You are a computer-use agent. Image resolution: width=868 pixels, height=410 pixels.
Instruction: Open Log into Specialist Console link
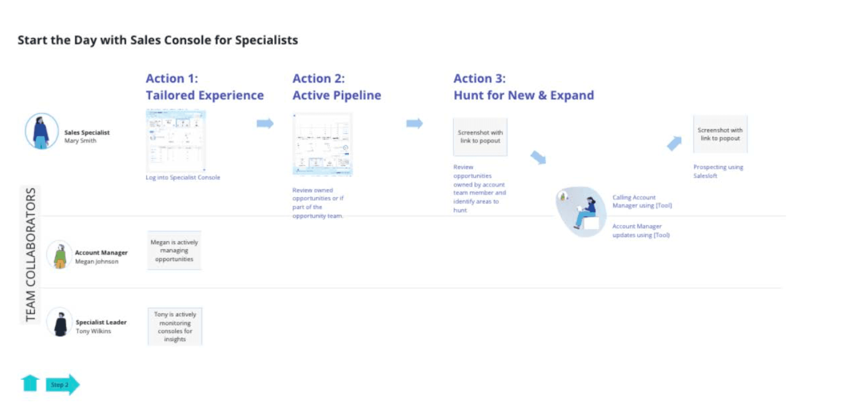(x=183, y=177)
